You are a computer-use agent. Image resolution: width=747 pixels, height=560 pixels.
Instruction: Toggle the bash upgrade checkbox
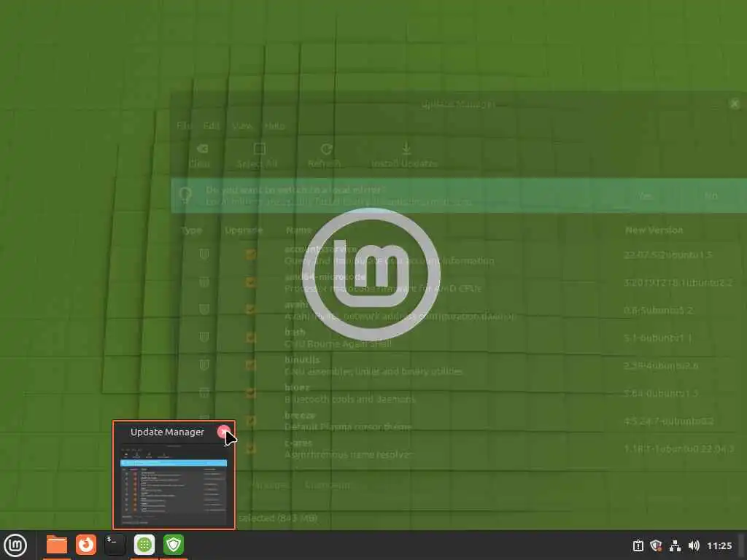[x=251, y=338]
